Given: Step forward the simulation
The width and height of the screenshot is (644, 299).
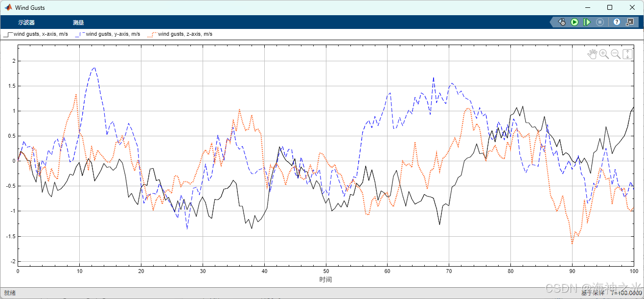Looking at the screenshot, I should 587,22.
